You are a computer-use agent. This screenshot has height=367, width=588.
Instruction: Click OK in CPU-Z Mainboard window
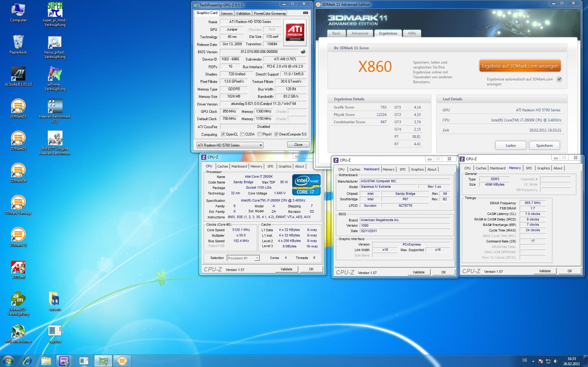point(444,272)
